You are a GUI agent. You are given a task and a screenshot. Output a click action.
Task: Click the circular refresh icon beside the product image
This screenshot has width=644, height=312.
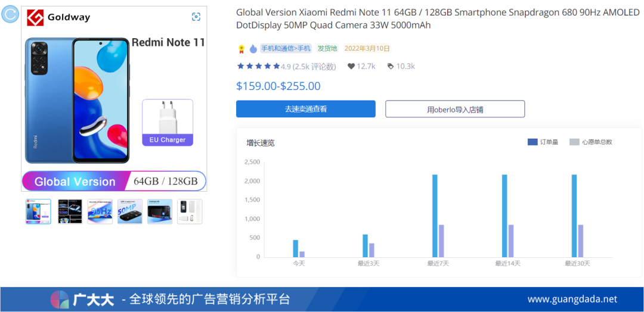click(x=9, y=14)
